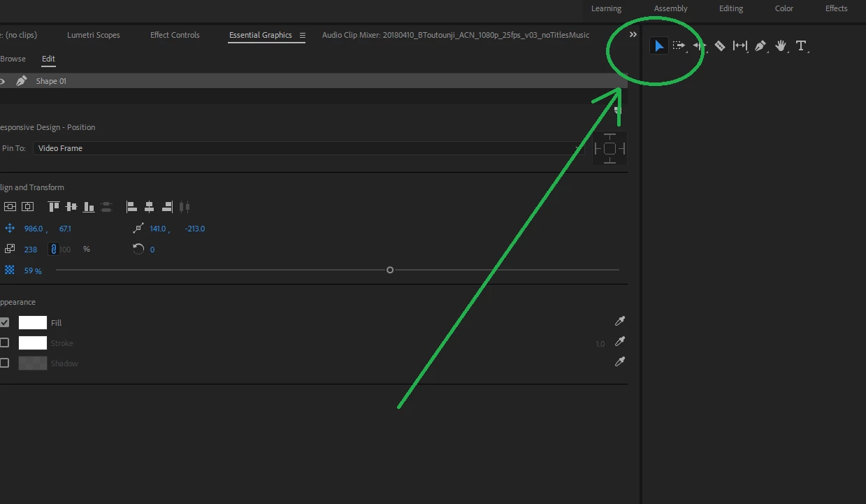Click the vertical center align icon
The width and height of the screenshot is (866, 504).
click(x=10, y=207)
